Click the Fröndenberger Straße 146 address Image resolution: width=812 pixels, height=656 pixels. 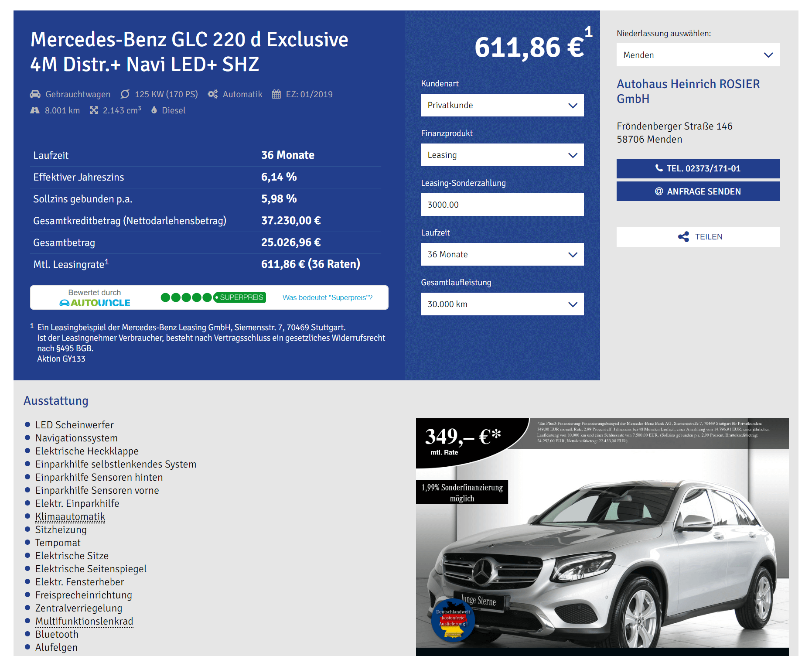[x=674, y=126]
